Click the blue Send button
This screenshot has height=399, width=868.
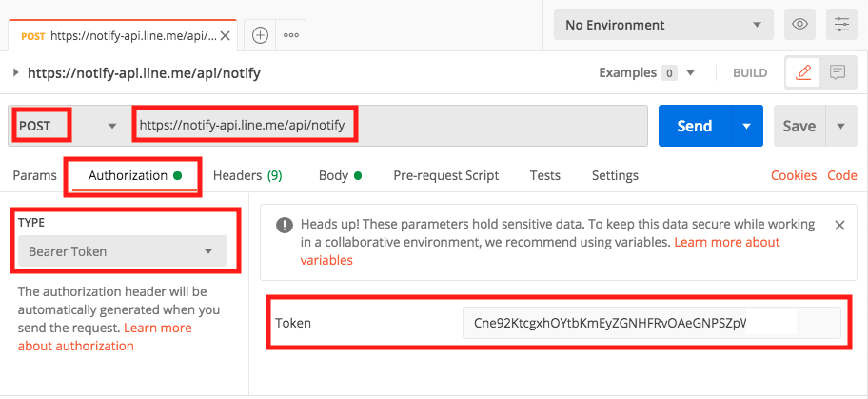tap(694, 126)
